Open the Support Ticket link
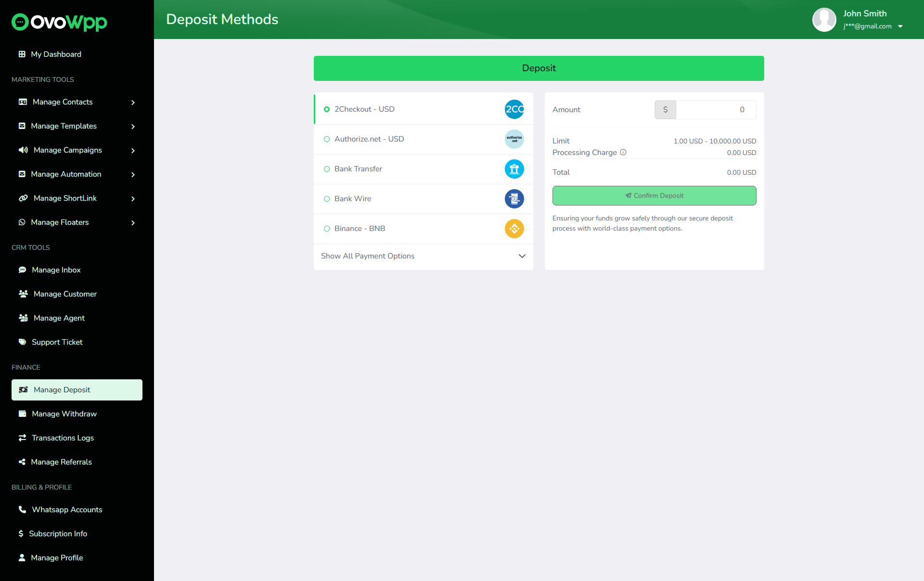The height and width of the screenshot is (581, 924). pos(57,342)
